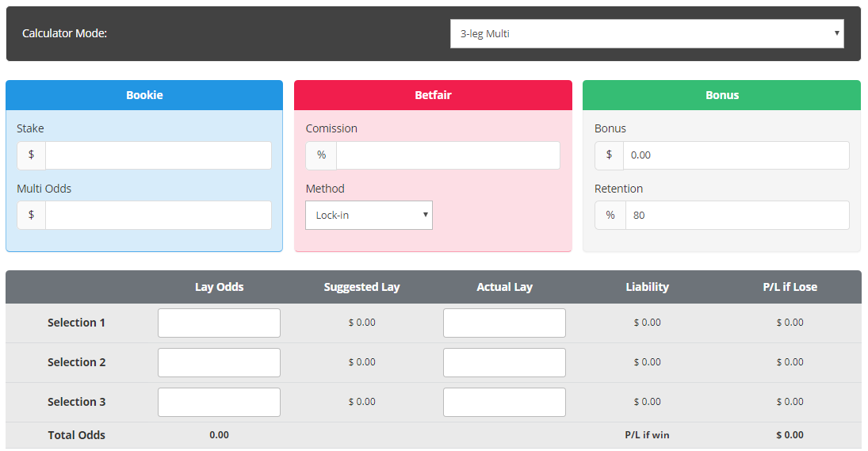Click the Total Odds label
Viewport: 868px width, 451px height.
(x=76, y=435)
